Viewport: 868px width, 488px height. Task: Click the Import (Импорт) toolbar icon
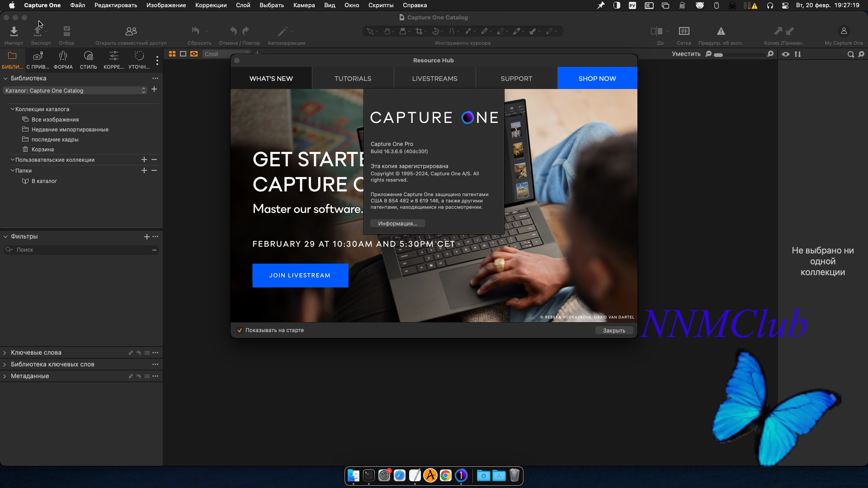14,31
